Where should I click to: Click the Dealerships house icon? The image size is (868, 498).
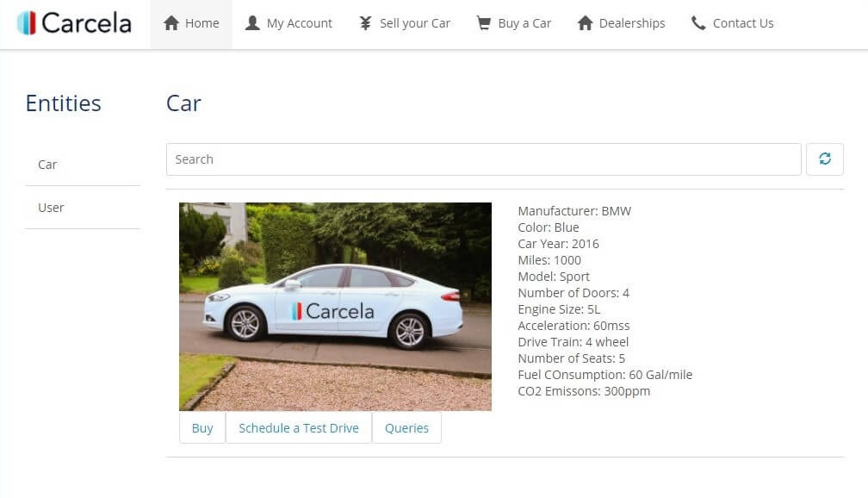coord(586,23)
